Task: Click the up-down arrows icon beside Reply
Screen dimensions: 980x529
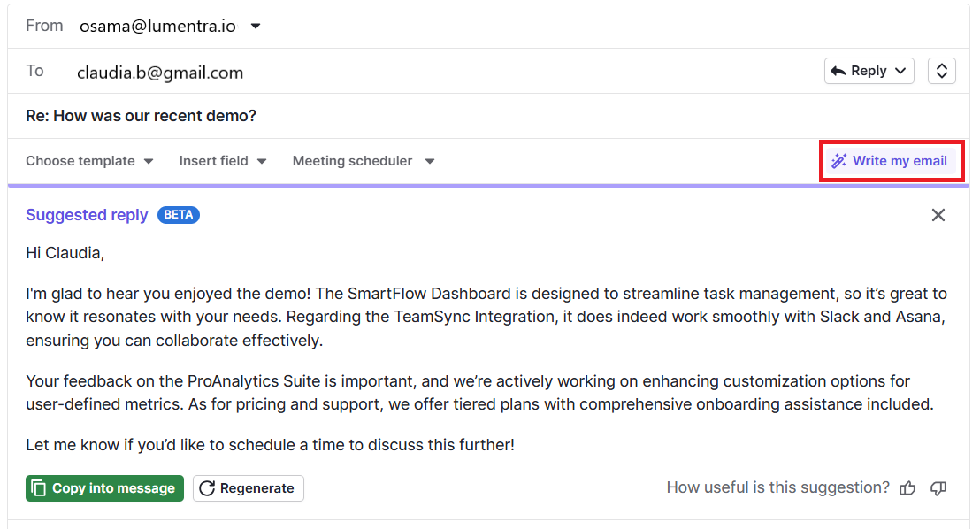Action: tap(941, 71)
